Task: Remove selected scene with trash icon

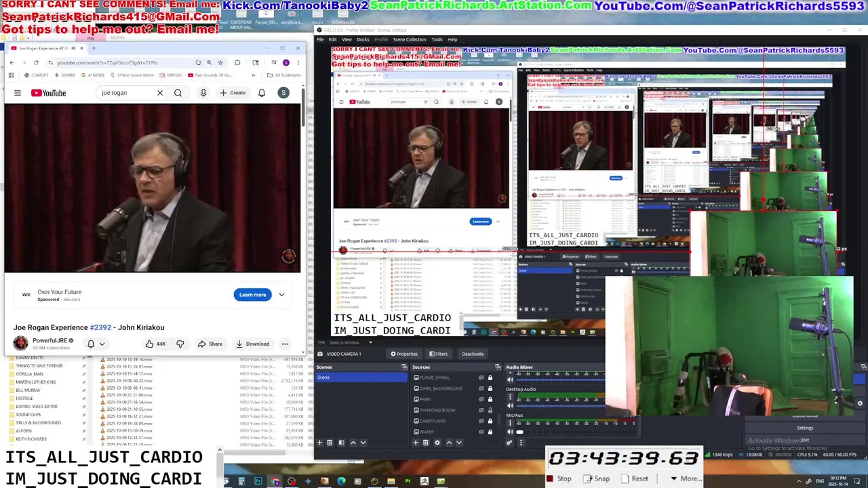Action: tap(330, 443)
